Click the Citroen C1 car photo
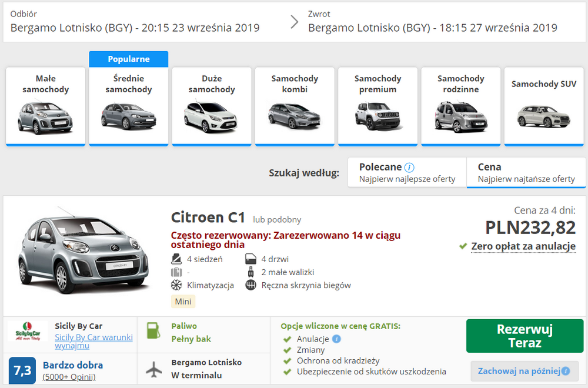Image resolution: width=588 pixels, height=388 pixels. [x=83, y=250]
